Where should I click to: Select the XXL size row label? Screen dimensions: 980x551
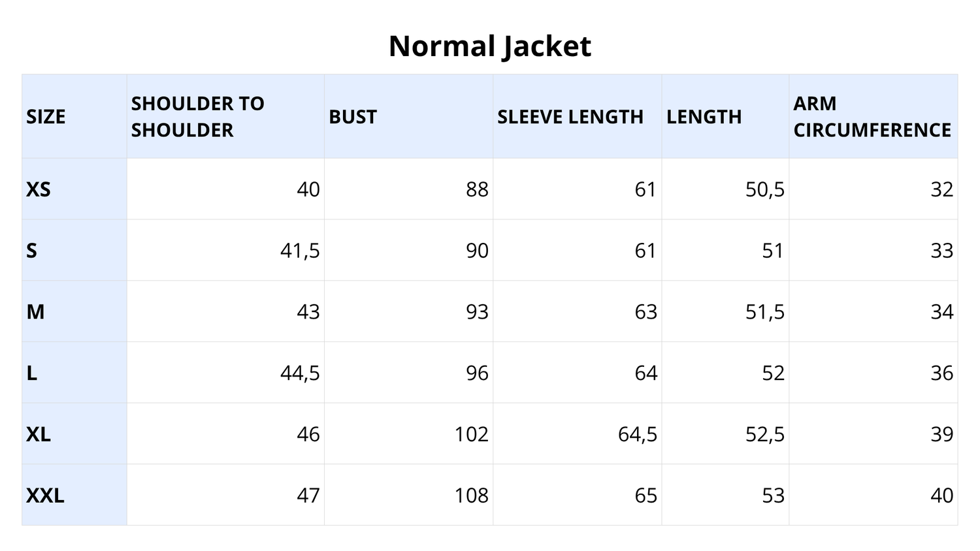coord(45,496)
